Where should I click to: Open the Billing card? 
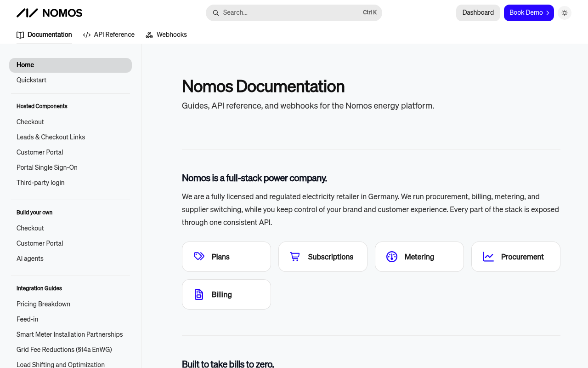point(226,294)
